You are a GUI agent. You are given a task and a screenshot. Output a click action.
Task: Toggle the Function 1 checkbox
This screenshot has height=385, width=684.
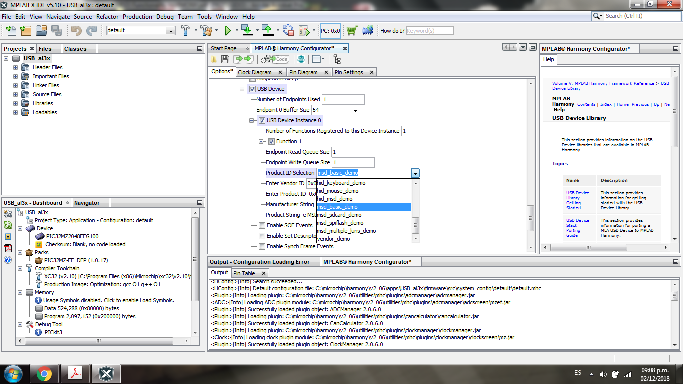pyautogui.click(x=271, y=141)
